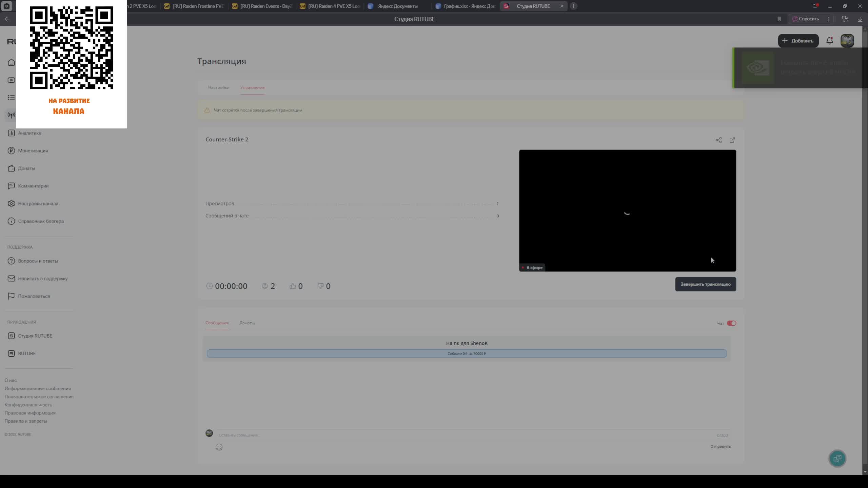The image size is (868, 488).
Task: Open the browser main menu icon
Action: point(816,6)
